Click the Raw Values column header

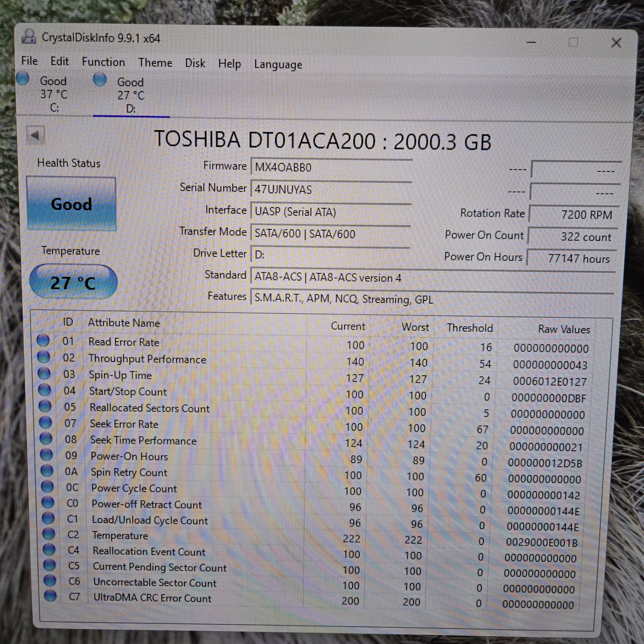[x=564, y=329]
